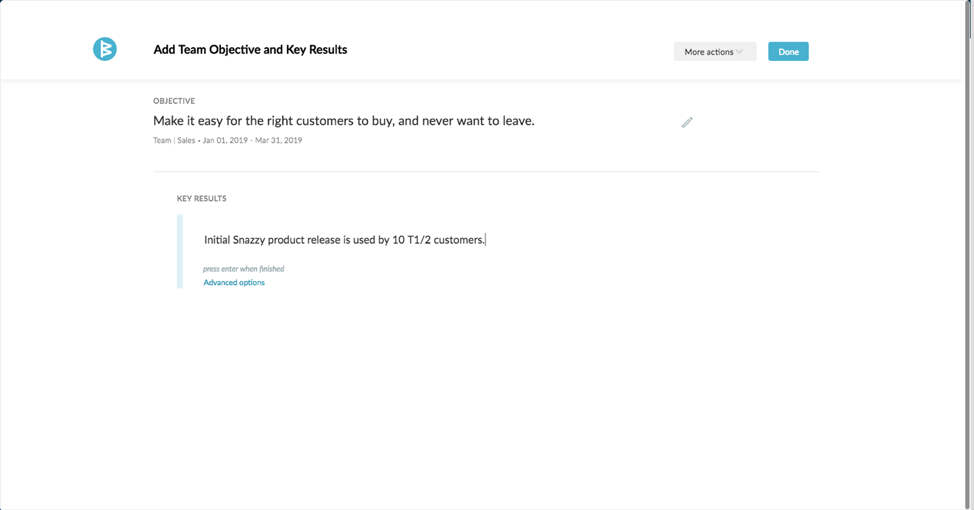
Task: Click the 'Sales' label under the objective
Action: (x=186, y=141)
